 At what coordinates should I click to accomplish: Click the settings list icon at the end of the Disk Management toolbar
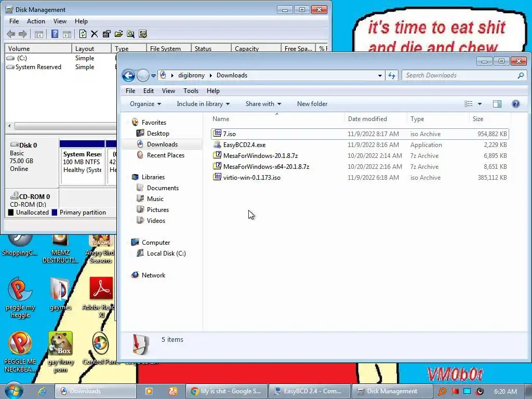click(143, 34)
